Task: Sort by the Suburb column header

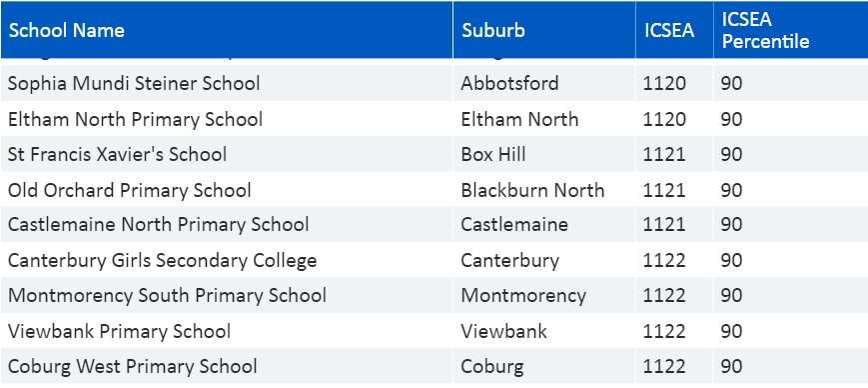Action: (493, 30)
